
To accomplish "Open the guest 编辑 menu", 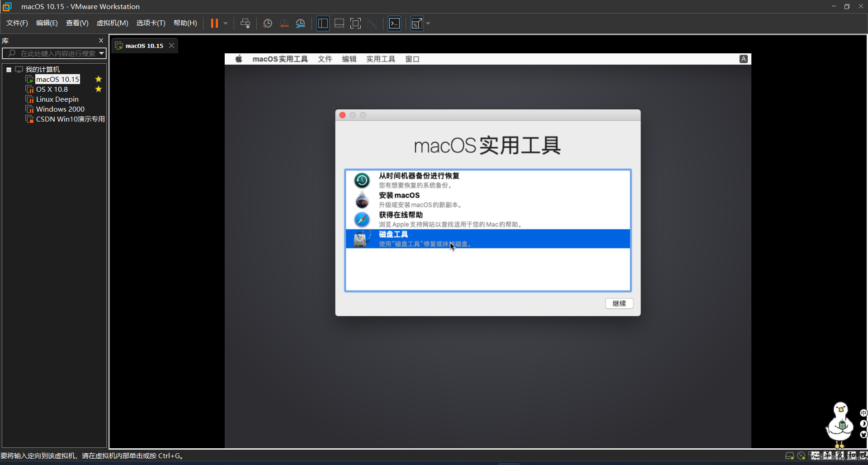I will [x=349, y=59].
